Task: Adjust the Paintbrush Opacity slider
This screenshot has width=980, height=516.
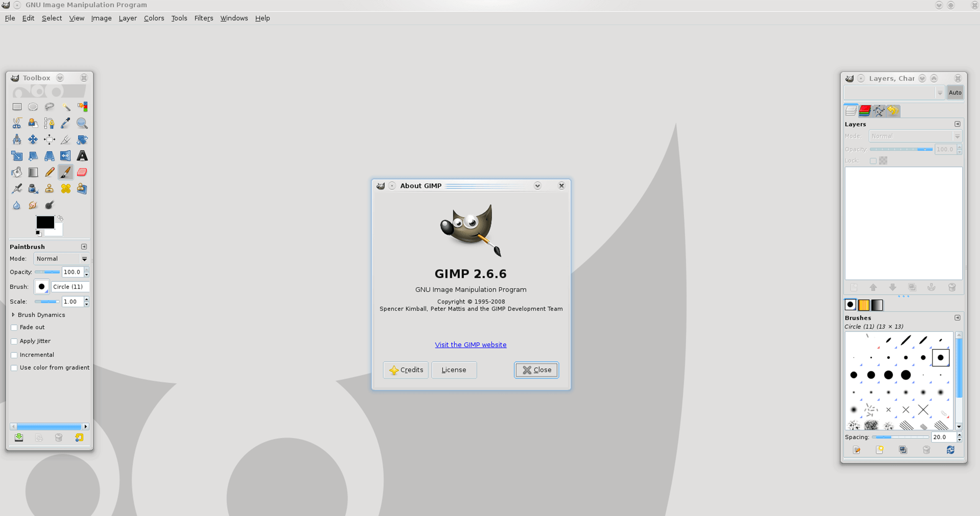Action: (47, 272)
